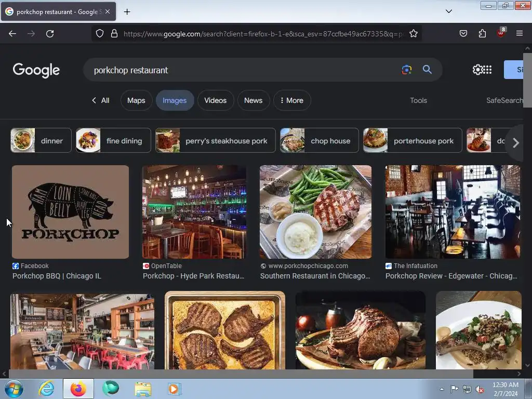Open grilled chop with green beans image
The height and width of the screenshot is (399, 532).
[315, 212]
